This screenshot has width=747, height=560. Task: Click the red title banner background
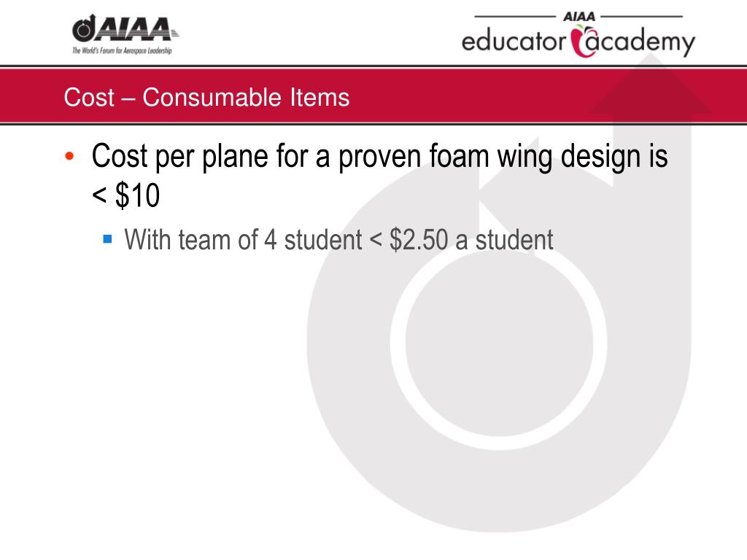373,96
